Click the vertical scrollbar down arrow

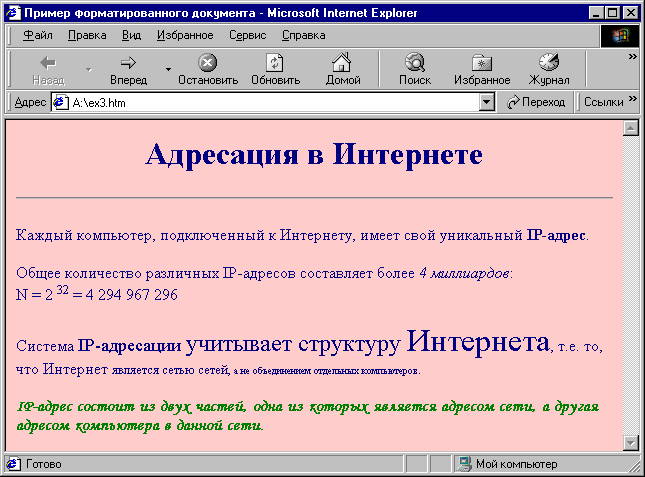pos(630,443)
